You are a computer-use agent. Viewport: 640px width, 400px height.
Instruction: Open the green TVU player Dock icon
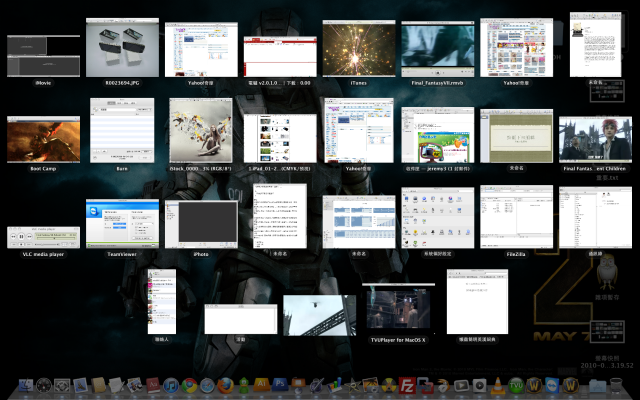coord(516,385)
